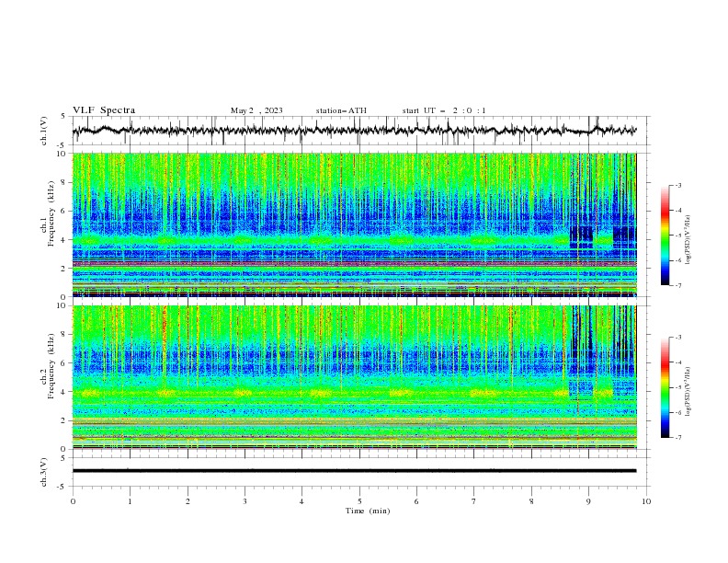Click the "Time (min)" x-axis label

click(x=368, y=511)
